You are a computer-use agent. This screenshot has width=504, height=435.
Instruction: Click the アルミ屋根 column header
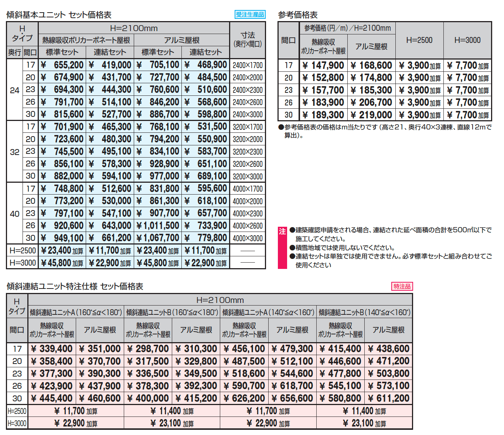point(181,40)
